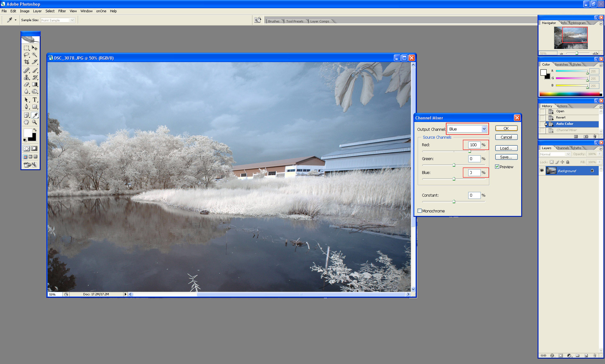This screenshot has width=605, height=364.
Task: Click OK in Channel Mixer
Action: pos(506,128)
